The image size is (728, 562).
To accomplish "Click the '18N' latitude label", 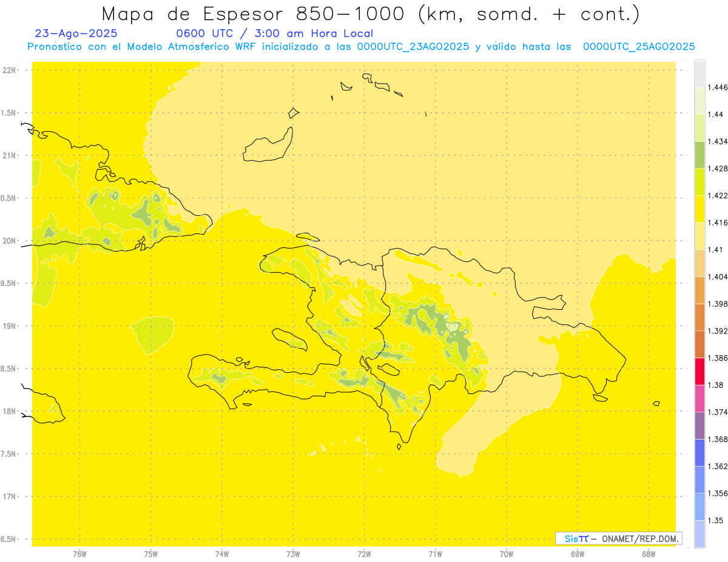I will [x=10, y=411].
